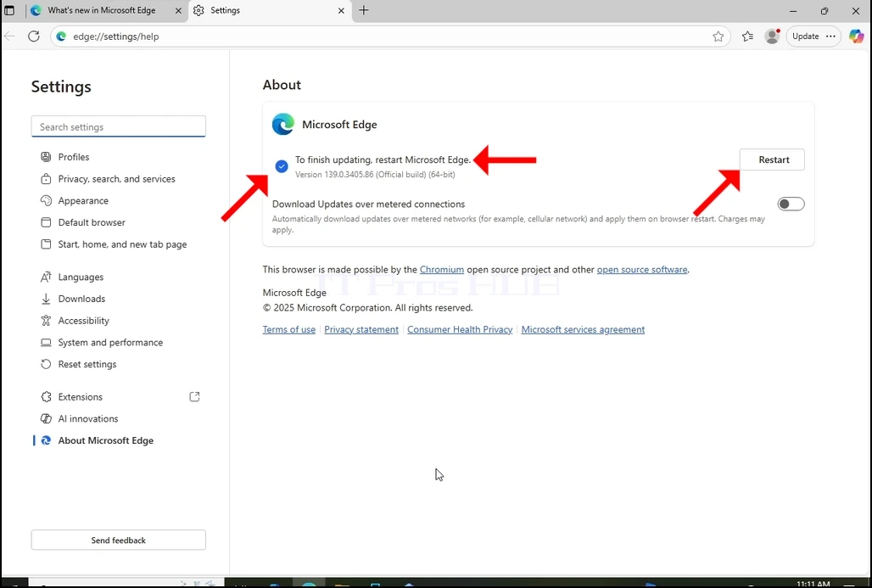Click the edge://settings/help address bar
Viewport: 872px width, 588px height.
coord(389,36)
